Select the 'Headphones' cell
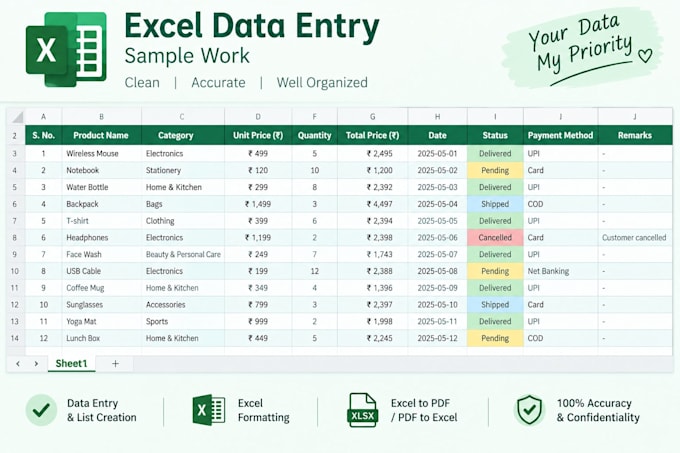The height and width of the screenshot is (453, 680). [x=101, y=238]
